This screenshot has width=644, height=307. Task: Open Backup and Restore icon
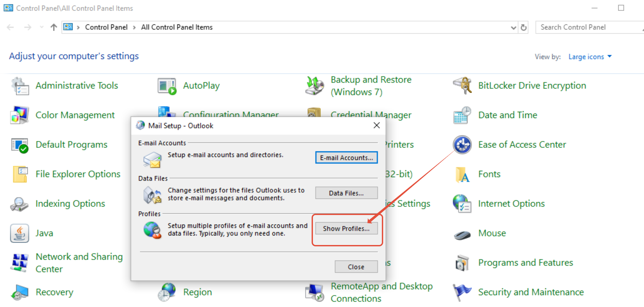pyautogui.click(x=315, y=86)
